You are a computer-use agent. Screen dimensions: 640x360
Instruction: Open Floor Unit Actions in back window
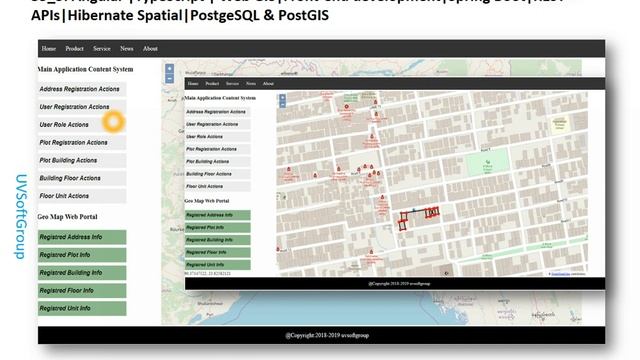(82, 196)
